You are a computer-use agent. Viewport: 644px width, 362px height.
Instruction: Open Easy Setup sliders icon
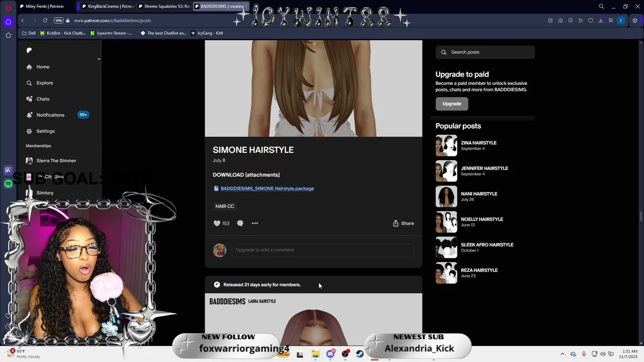(x=611, y=21)
